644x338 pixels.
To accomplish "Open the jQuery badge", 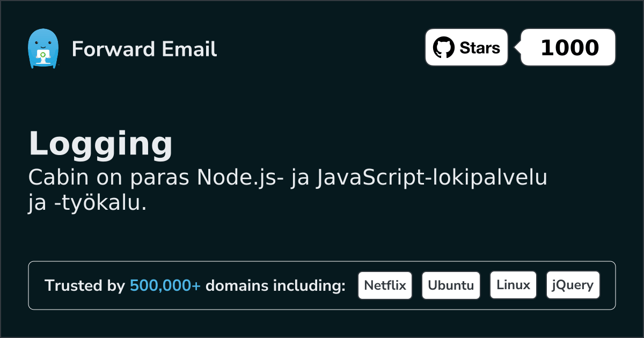I will tap(573, 285).
